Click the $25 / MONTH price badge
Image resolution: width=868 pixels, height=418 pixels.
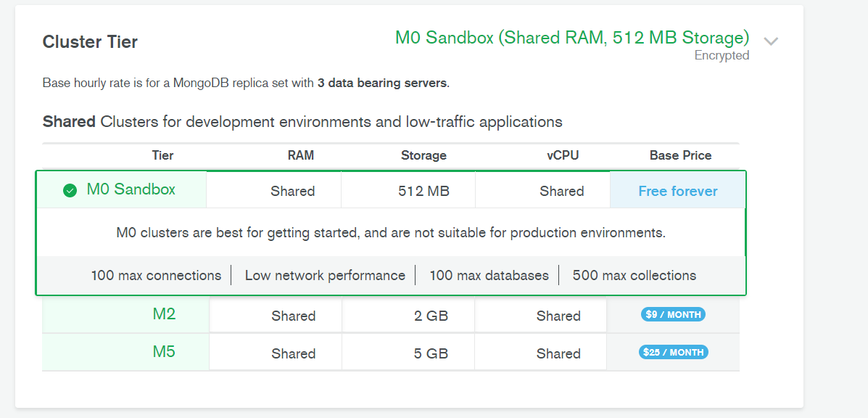point(673,352)
